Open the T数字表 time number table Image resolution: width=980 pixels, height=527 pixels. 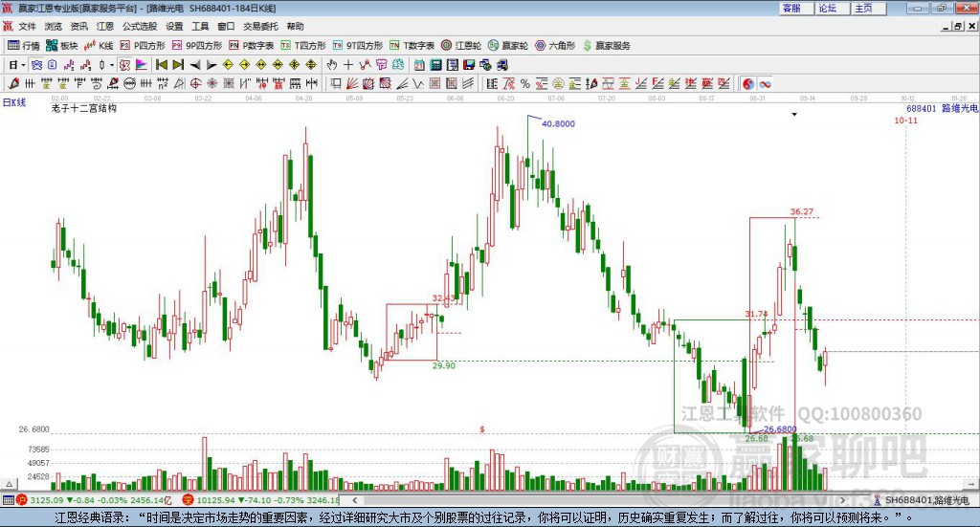[412, 46]
